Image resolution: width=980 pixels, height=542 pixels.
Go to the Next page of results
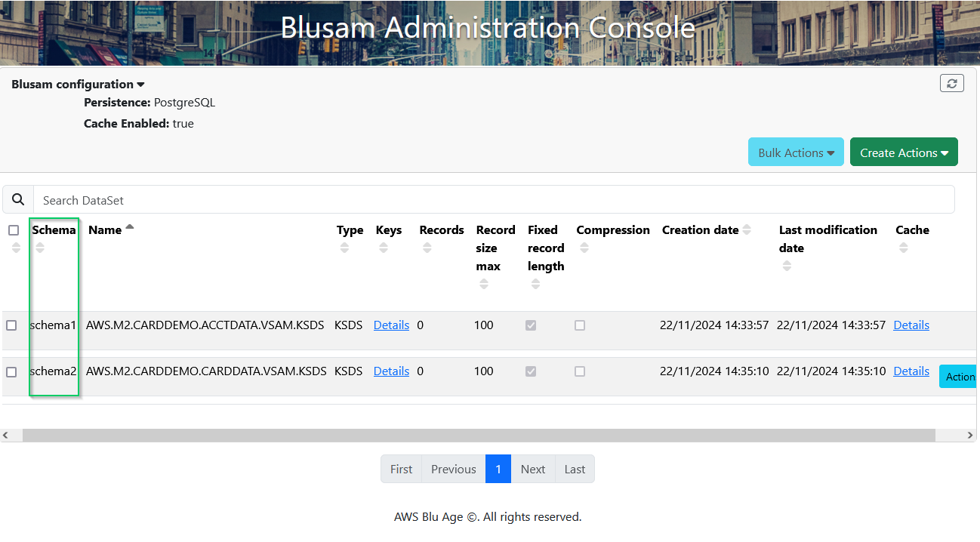coord(532,469)
